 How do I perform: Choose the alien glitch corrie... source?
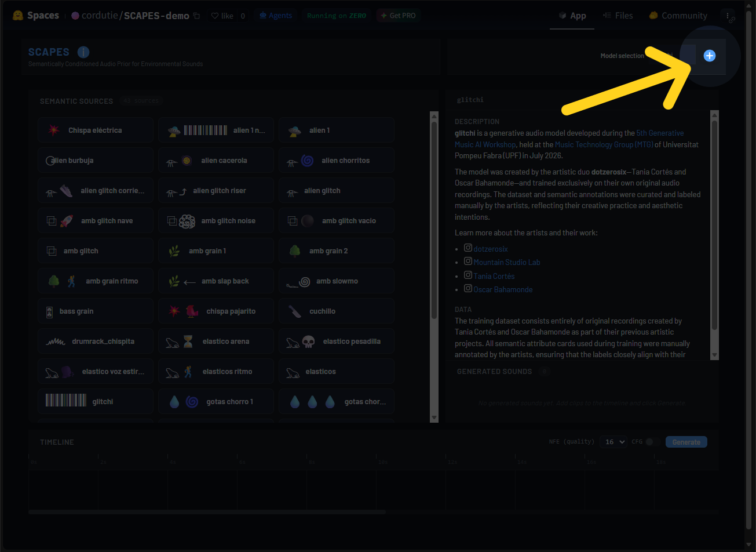pyautogui.click(x=96, y=191)
